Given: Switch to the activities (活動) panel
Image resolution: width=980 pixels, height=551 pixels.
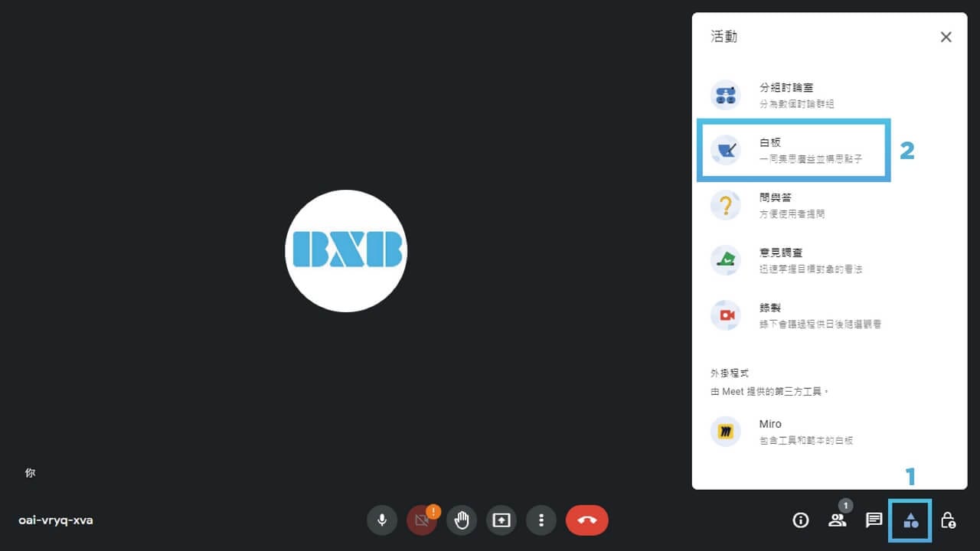Looking at the screenshot, I should click(x=910, y=520).
